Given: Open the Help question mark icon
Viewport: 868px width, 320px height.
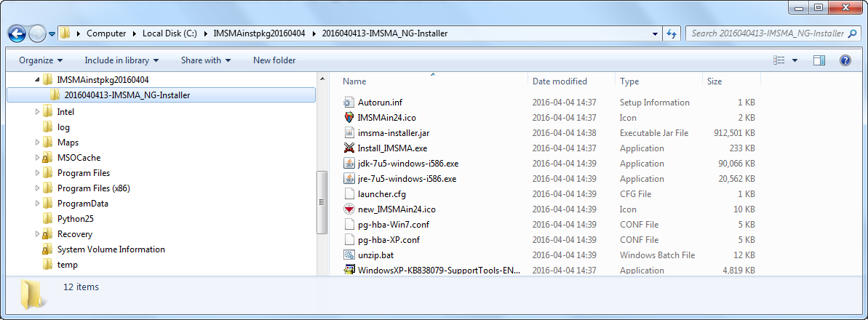Looking at the screenshot, I should [845, 60].
